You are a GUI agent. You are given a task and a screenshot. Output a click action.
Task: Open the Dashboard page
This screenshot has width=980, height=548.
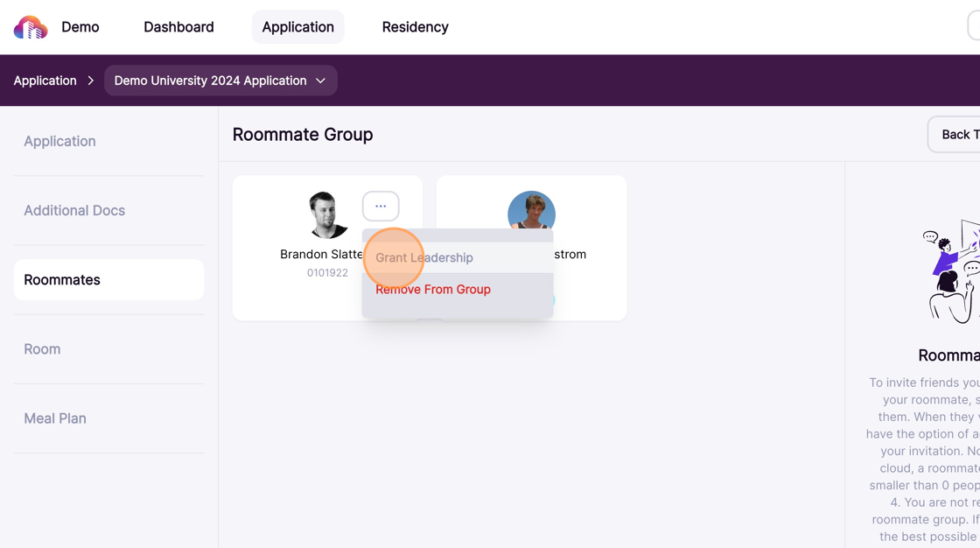(x=178, y=27)
